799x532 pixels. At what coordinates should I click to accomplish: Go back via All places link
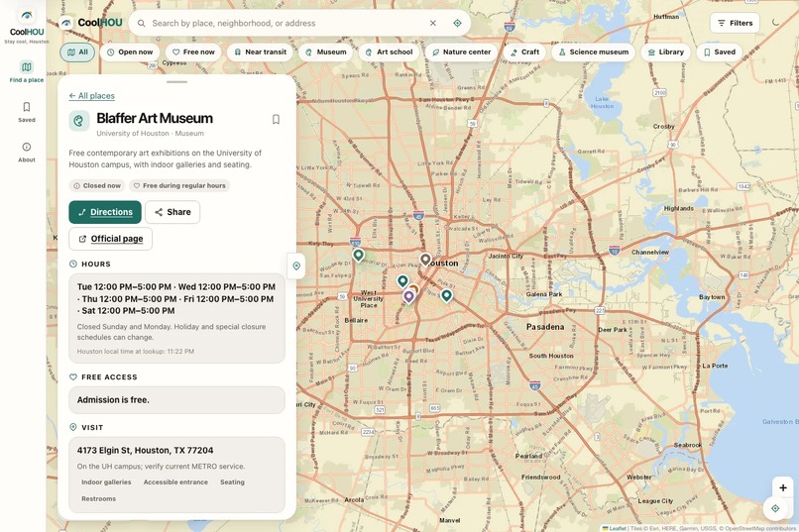[92, 96]
